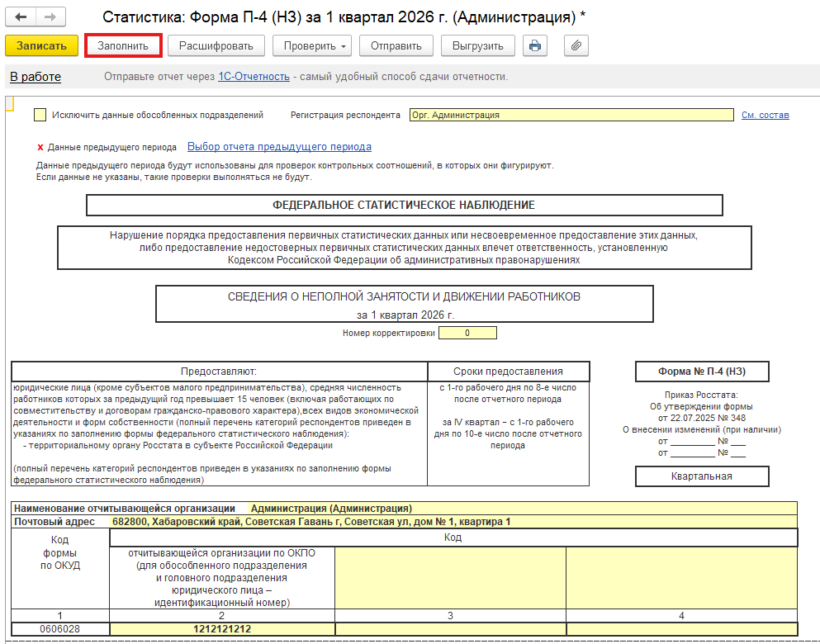Open Выбор отчета предыдущего периода link
The width and height of the screenshot is (820, 644).
(279, 147)
